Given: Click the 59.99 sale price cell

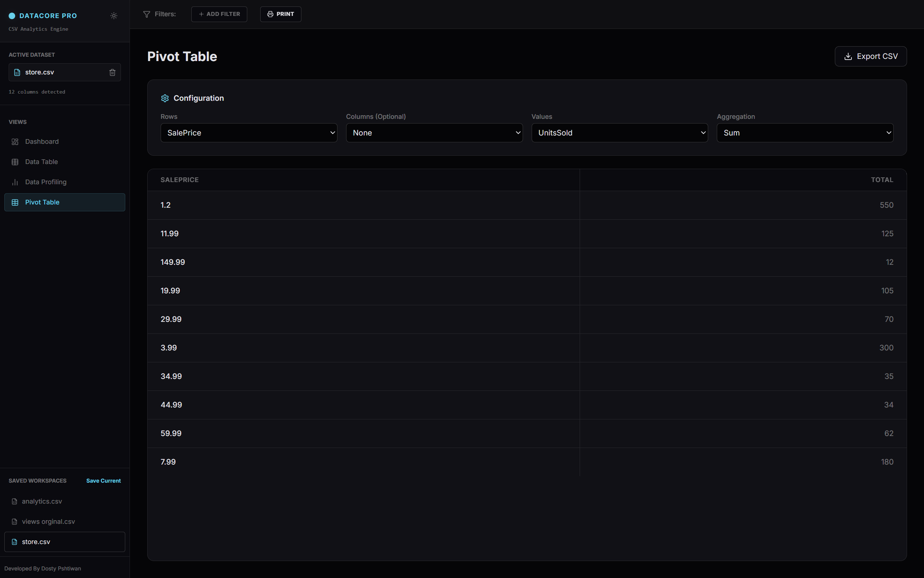Looking at the screenshot, I should coord(363,433).
